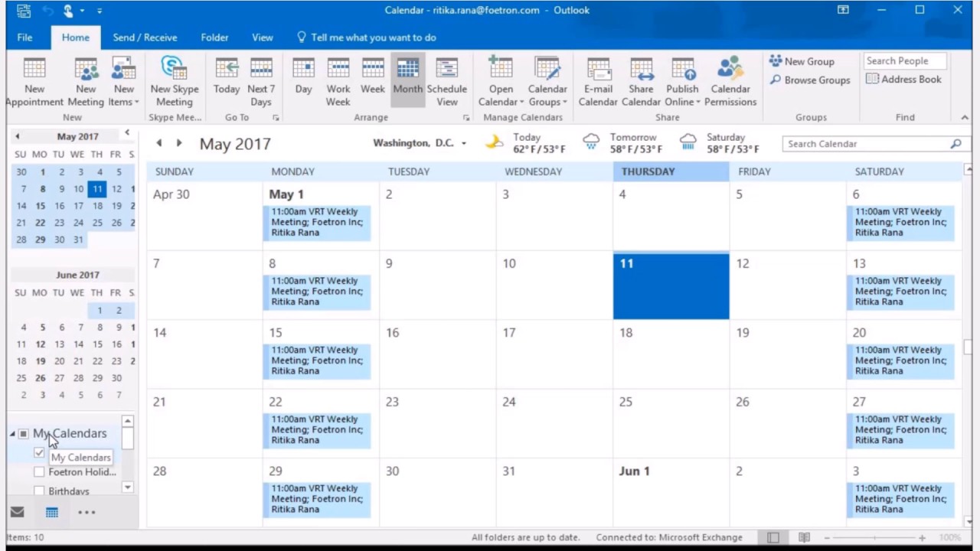This screenshot has width=980, height=551.
Task: Open Washington, D.C. weather location dropdown
Action: [463, 144]
